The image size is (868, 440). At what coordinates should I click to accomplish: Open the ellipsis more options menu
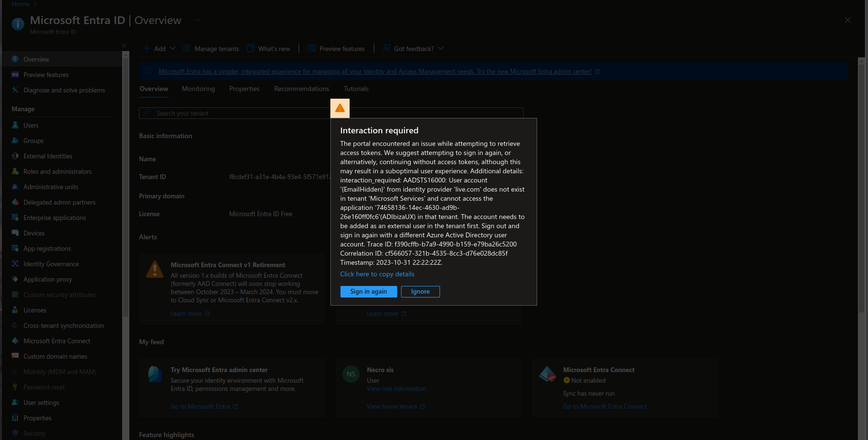click(196, 20)
